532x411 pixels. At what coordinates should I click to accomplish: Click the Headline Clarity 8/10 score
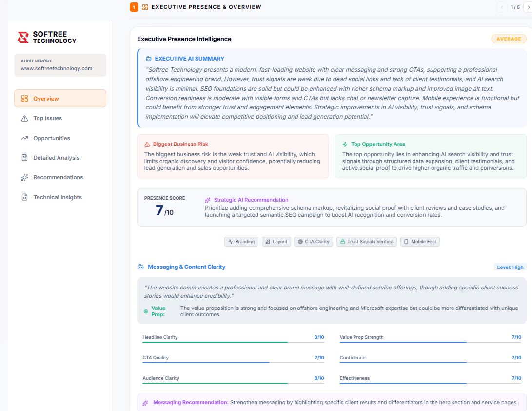(x=319, y=337)
